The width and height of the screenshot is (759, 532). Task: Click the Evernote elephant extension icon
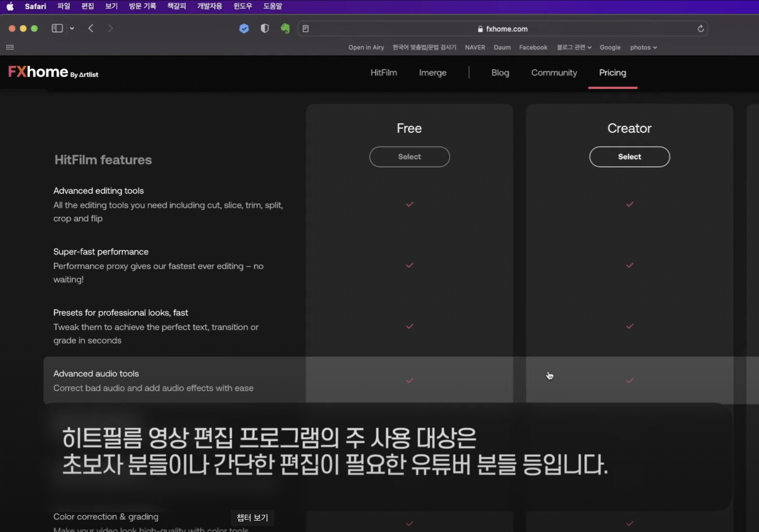point(285,29)
